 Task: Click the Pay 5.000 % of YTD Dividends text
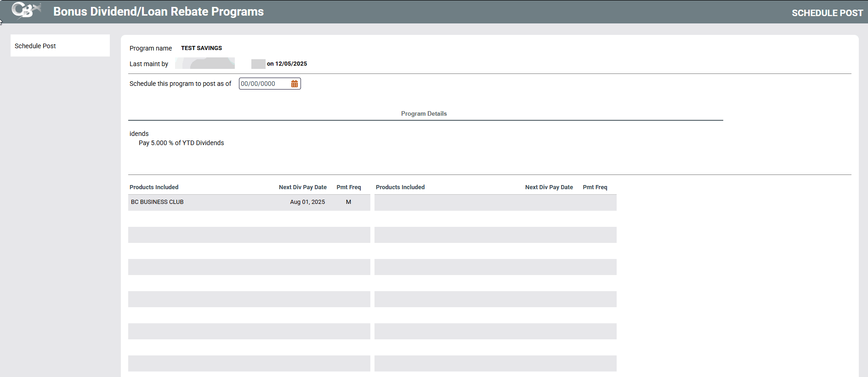click(182, 143)
